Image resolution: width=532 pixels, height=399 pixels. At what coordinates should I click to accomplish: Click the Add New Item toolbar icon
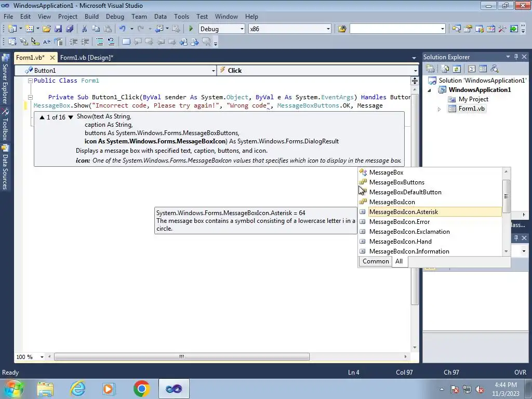coord(30,29)
